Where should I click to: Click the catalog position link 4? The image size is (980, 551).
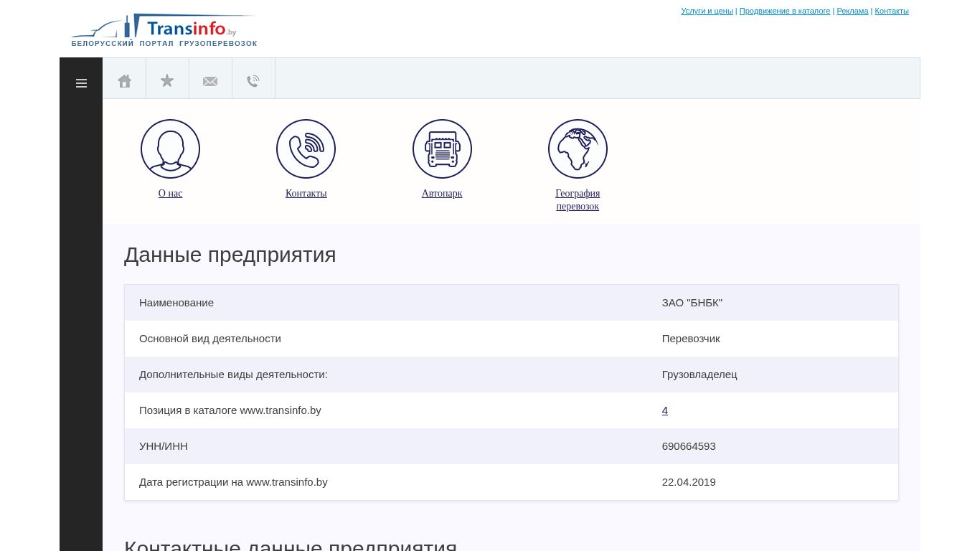[x=665, y=410]
